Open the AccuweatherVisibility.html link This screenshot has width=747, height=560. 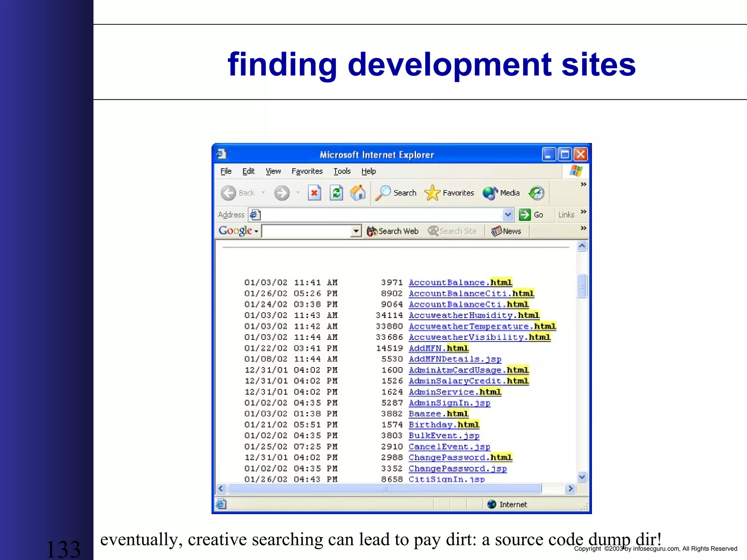[x=480, y=337]
